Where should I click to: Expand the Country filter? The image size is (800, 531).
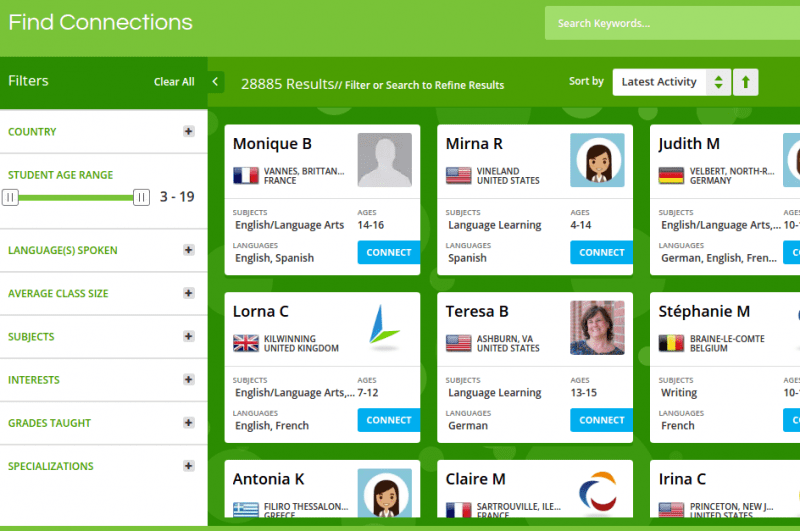point(188,132)
